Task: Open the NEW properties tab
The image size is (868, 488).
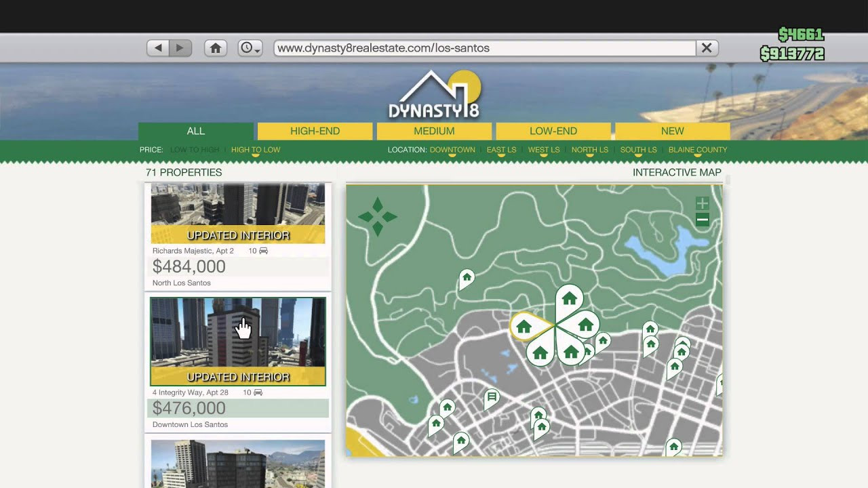Action: [x=673, y=131]
